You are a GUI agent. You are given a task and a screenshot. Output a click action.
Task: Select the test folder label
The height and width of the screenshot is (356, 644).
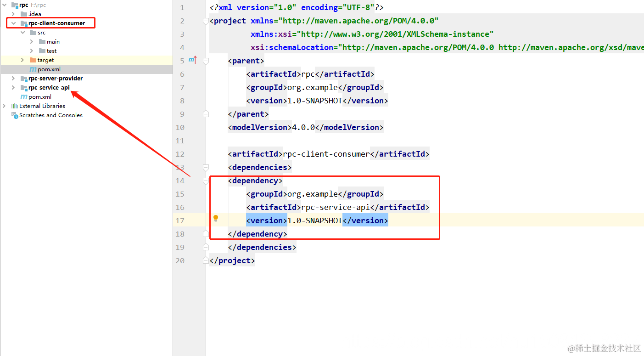click(51, 51)
